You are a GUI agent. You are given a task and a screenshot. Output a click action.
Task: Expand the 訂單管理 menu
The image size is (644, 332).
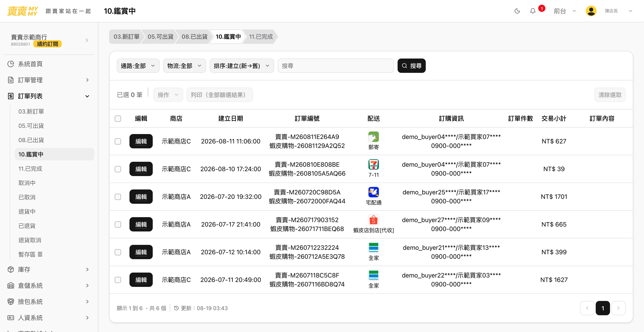(87, 80)
